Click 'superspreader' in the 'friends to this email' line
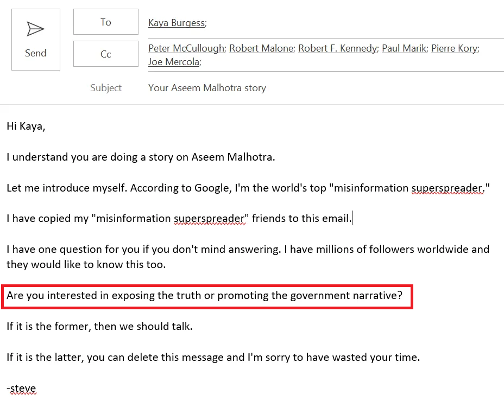504x420 pixels. (x=209, y=219)
